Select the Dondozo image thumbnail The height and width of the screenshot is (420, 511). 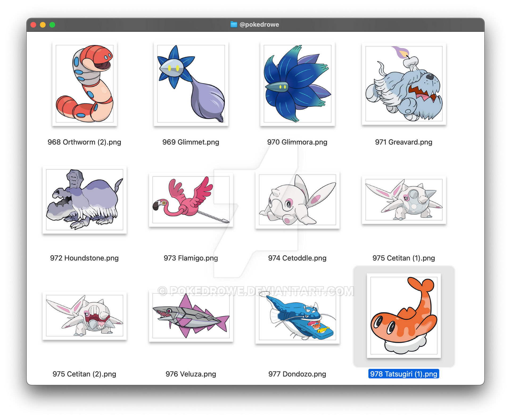pyautogui.click(x=297, y=316)
